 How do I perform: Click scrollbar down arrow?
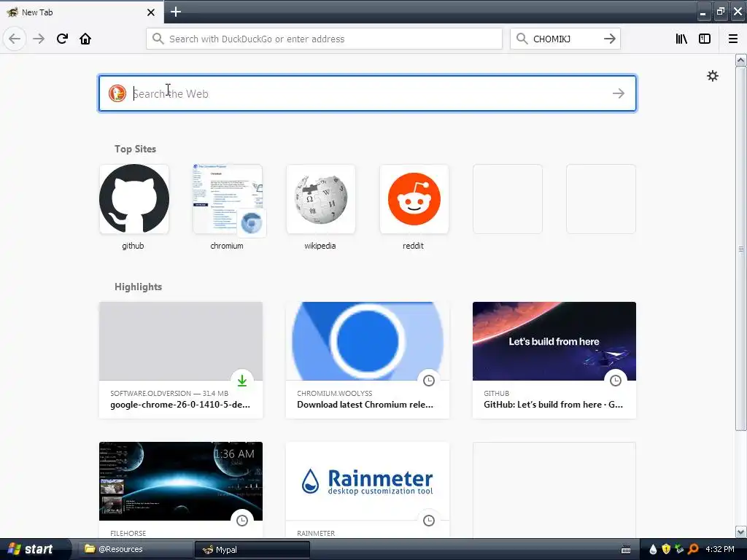(740, 532)
